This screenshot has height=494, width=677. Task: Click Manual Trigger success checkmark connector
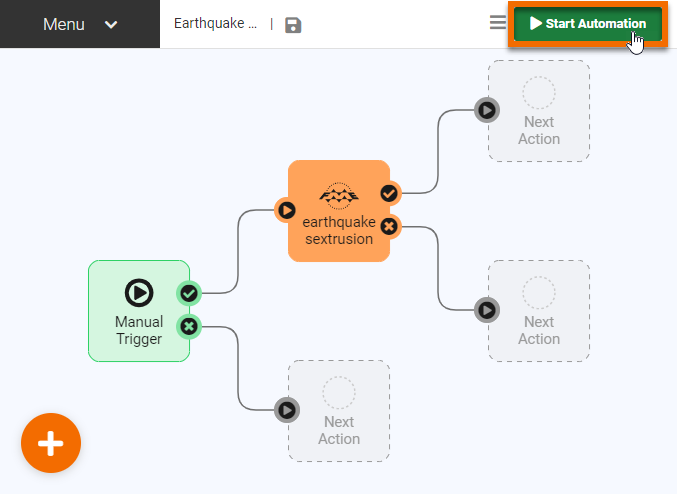click(x=189, y=293)
